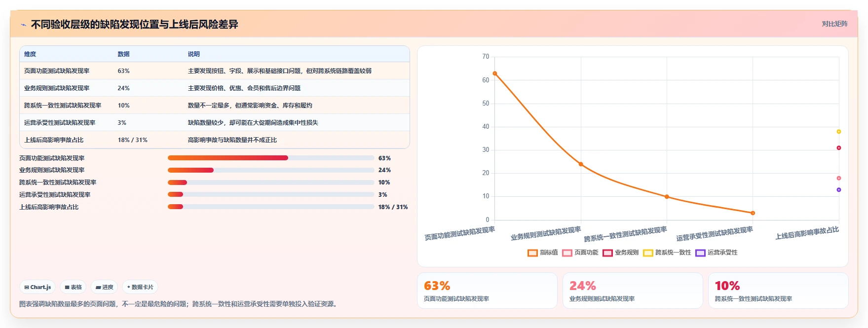Toggle the 页面功能 legend item
Screen dimensions: 868x328
[580, 253]
